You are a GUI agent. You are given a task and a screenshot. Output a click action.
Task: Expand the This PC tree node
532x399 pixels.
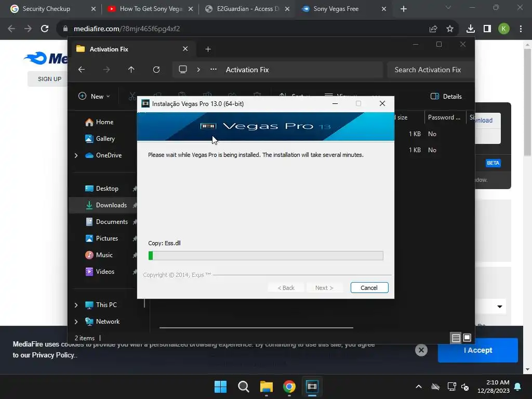click(x=76, y=305)
